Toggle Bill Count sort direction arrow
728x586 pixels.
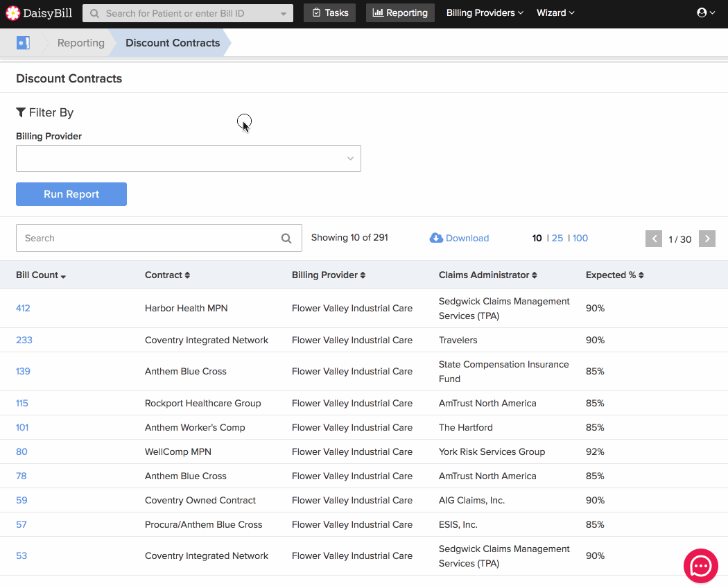click(x=63, y=276)
